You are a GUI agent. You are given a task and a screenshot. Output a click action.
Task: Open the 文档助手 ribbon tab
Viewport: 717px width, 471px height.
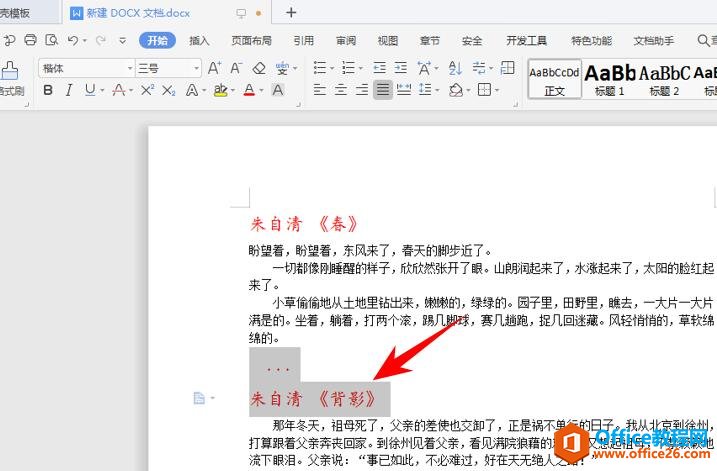tap(653, 41)
